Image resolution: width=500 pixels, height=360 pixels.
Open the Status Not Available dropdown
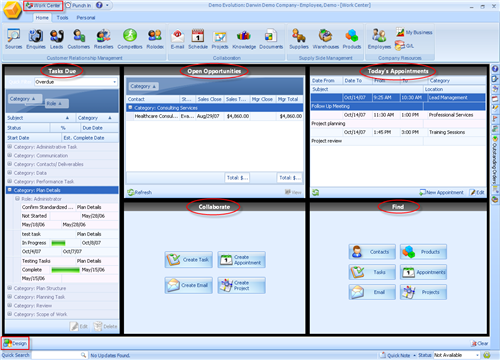[x=456, y=355]
